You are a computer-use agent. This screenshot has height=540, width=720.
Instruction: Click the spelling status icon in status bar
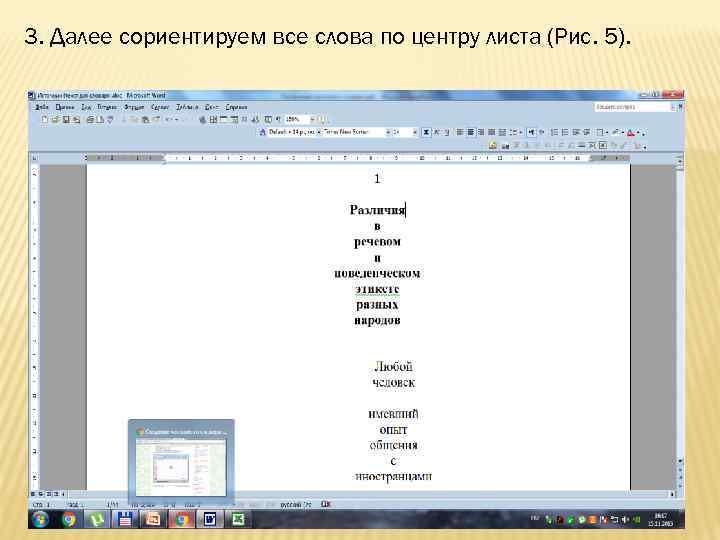tap(326, 504)
